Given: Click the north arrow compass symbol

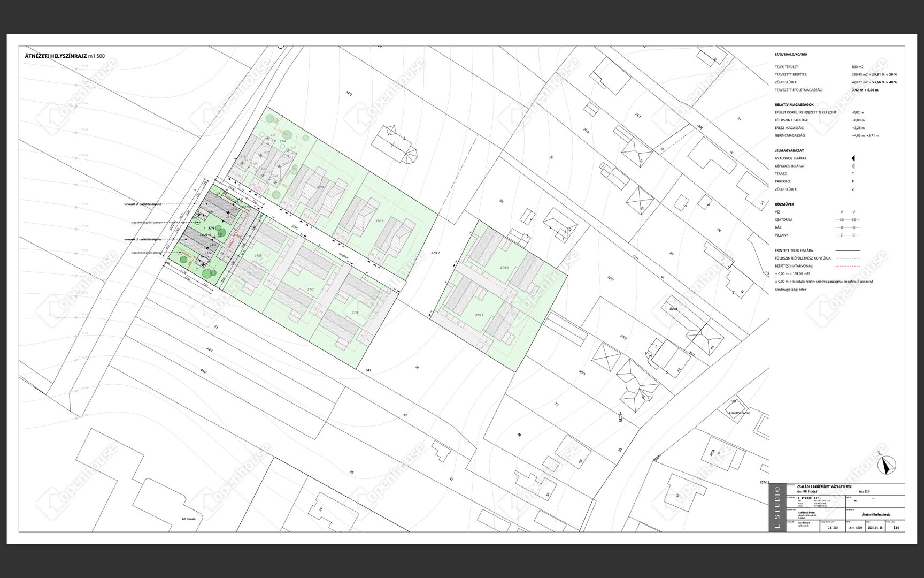Looking at the screenshot, I should (x=886, y=466).
